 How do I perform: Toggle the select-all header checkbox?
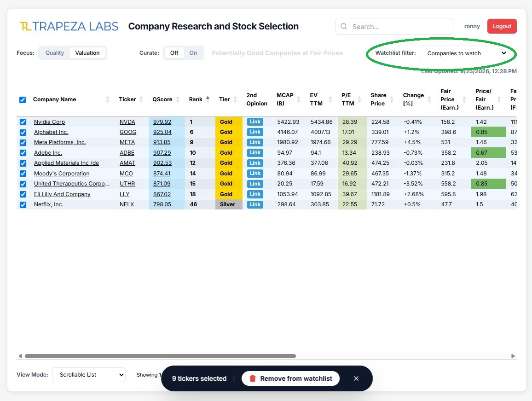23,99
